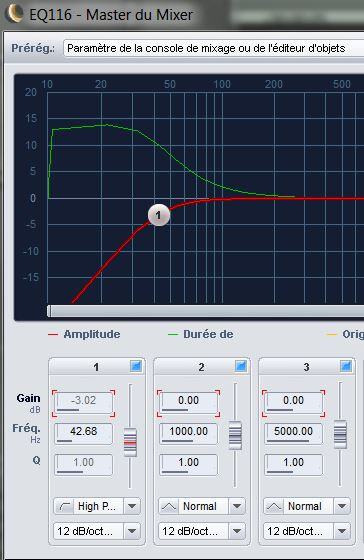
Task: Click band 1 gain slider handle
Action: [130, 442]
